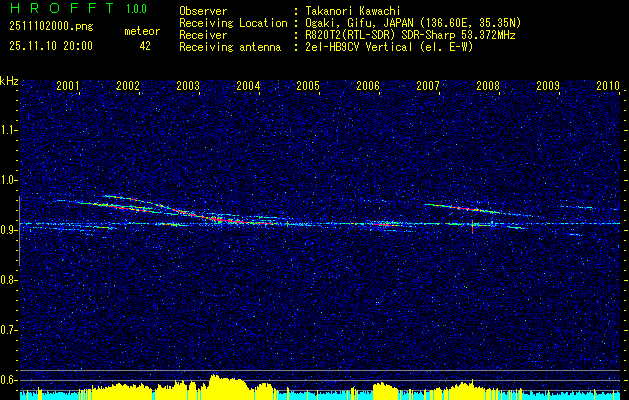Click the version number 1.0.0
Viewport: 629px width, 400px height.
pos(136,9)
